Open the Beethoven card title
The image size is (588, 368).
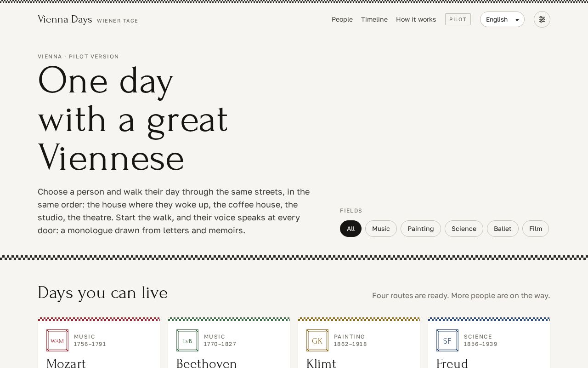click(207, 363)
